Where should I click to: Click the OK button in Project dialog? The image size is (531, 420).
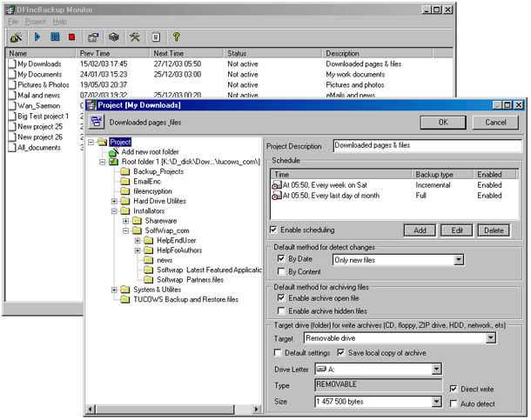tap(443, 123)
